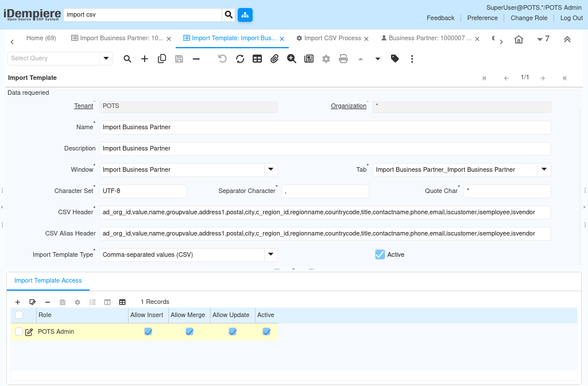Collapse header with double chevron up
The height and width of the screenshot is (386, 588).
coord(567,40)
